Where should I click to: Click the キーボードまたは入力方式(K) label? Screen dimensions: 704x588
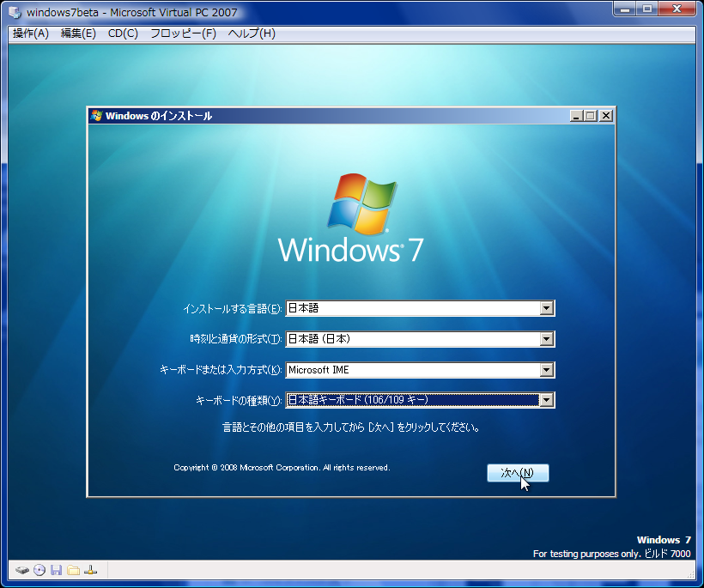click(x=221, y=370)
